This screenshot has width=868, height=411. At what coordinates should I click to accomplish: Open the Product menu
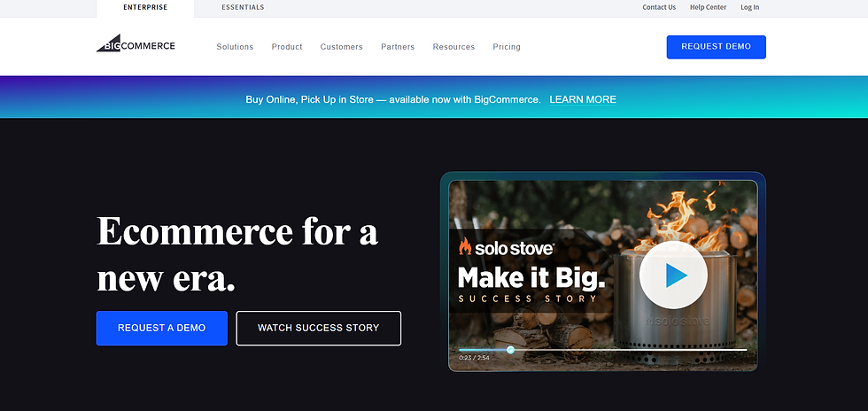point(287,47)
